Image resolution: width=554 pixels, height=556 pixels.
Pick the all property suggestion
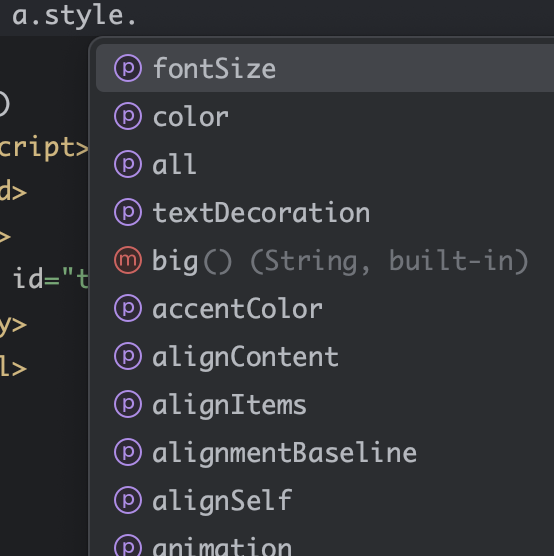(x=325, y=164)
